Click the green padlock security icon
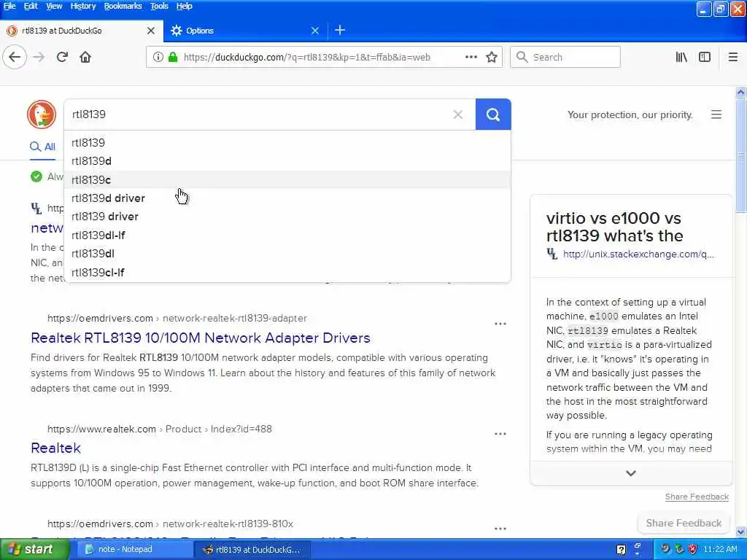The height and width of the screenshot is (560, 747). pos(173,57)
